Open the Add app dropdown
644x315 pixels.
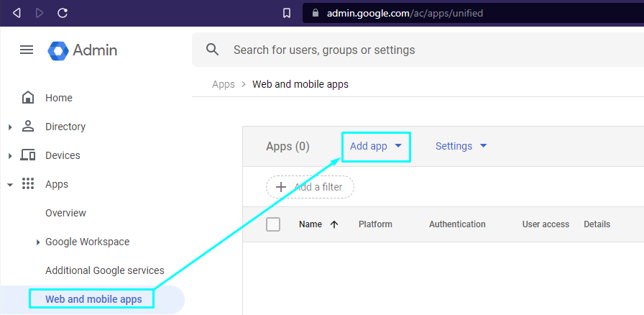375,146
